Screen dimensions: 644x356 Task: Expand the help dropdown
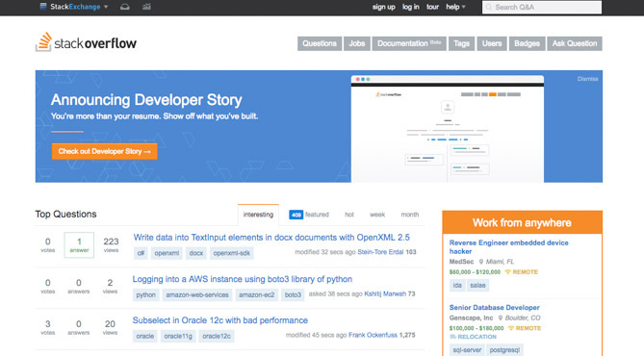point(455,7)
